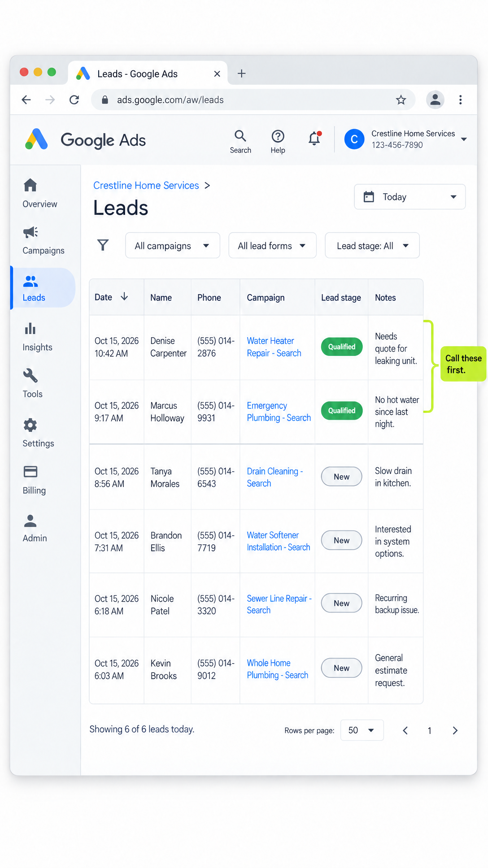Open the browser profile icon
Image resolution: width=488 pixels, height=868 pixels.
435,100
